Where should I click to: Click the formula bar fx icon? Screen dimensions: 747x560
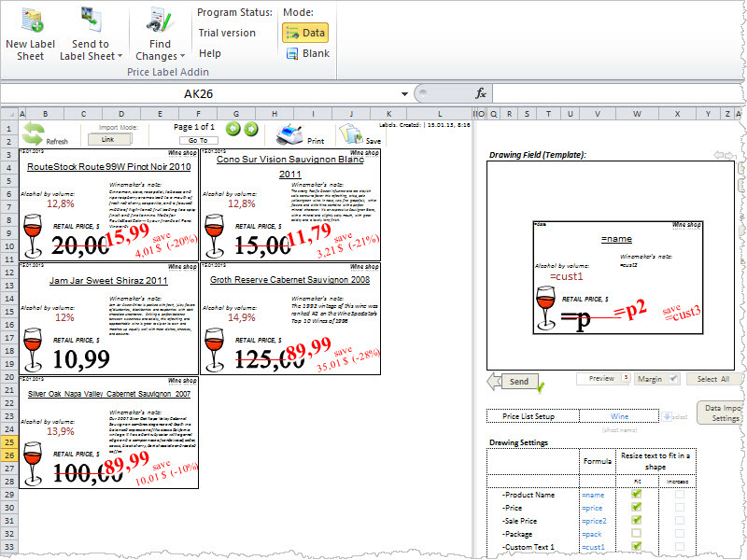click(481, 93)
